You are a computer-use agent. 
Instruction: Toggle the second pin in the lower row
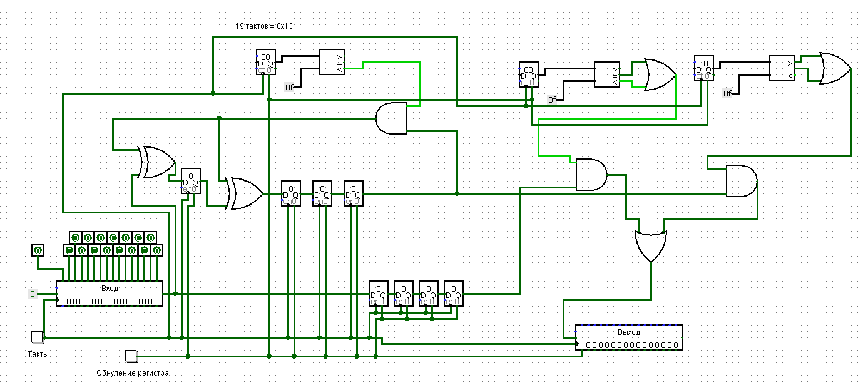pyautogui.click(x=81, y=250)
